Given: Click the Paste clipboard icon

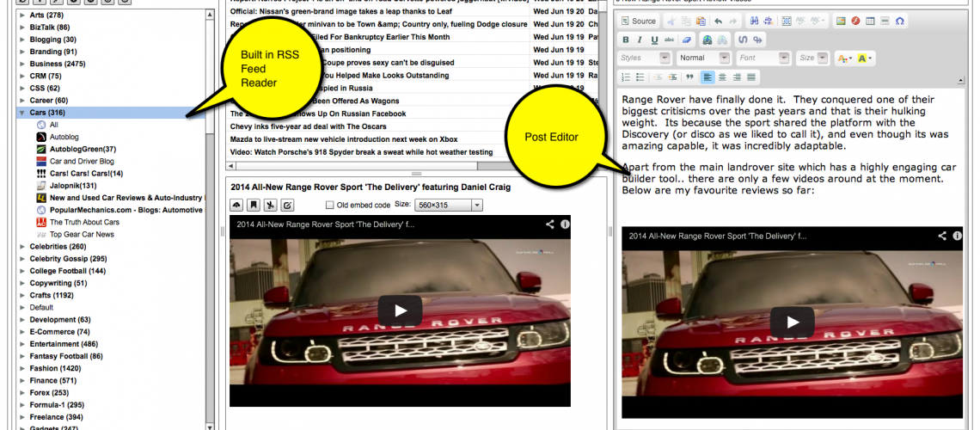Looking at the screenshot, I should pyautogui.click(x=701, y=21).
